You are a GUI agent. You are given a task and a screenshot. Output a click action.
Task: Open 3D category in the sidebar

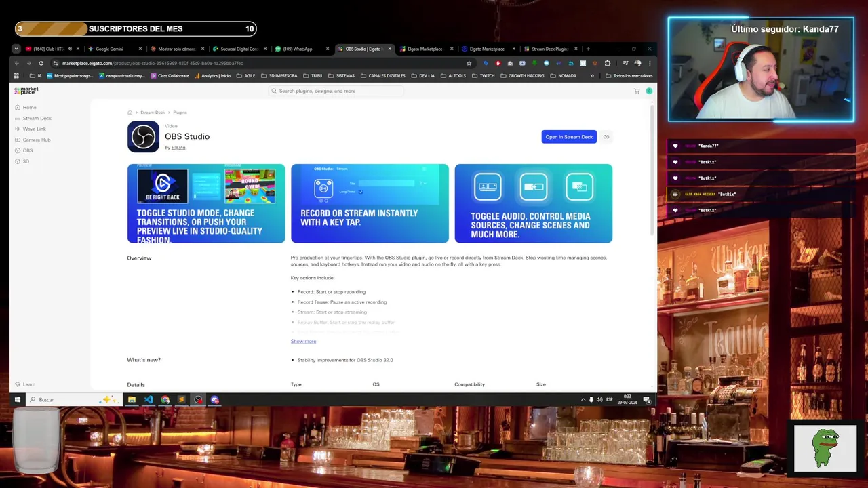(x=22, y=161)
